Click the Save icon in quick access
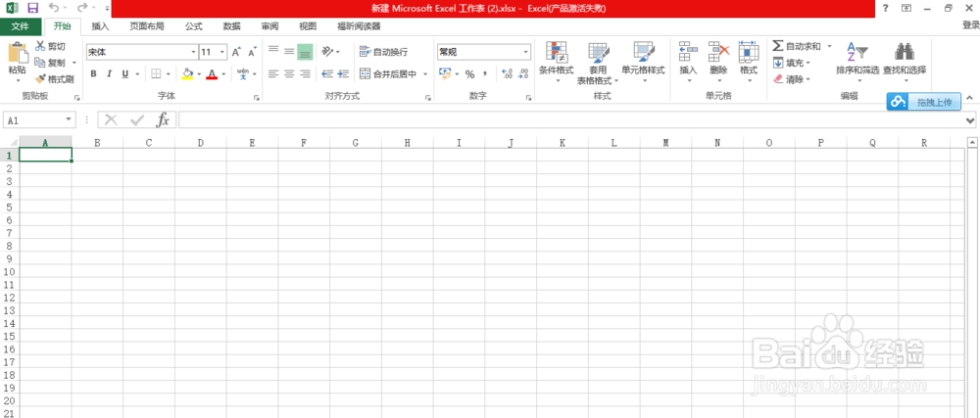The height and width of the screenshot is (418, 980). (32, 8)
